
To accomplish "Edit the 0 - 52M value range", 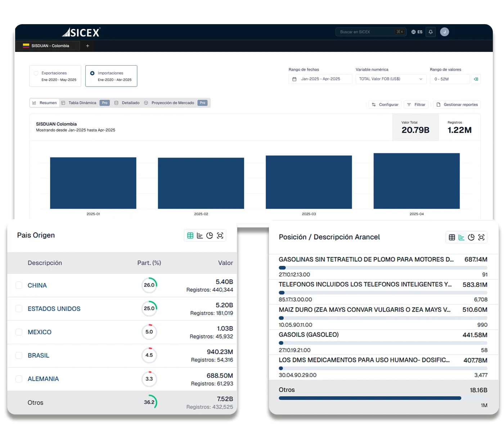I will click(450, 79).
